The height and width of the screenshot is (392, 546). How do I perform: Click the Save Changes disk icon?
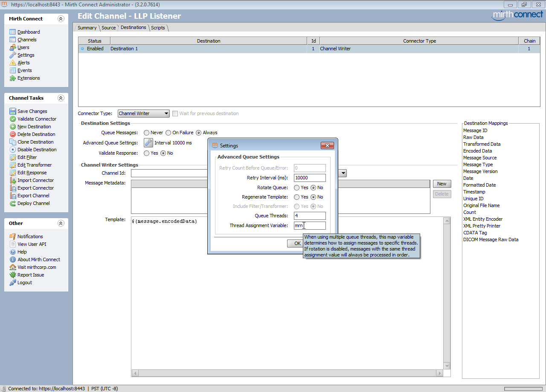click(13, 111)
